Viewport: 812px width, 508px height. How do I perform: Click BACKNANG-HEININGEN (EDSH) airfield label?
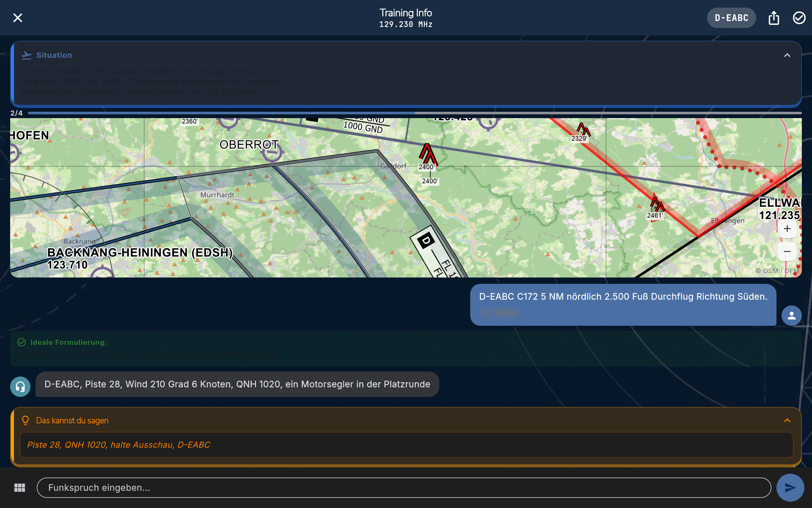click(x=140, y=252)
